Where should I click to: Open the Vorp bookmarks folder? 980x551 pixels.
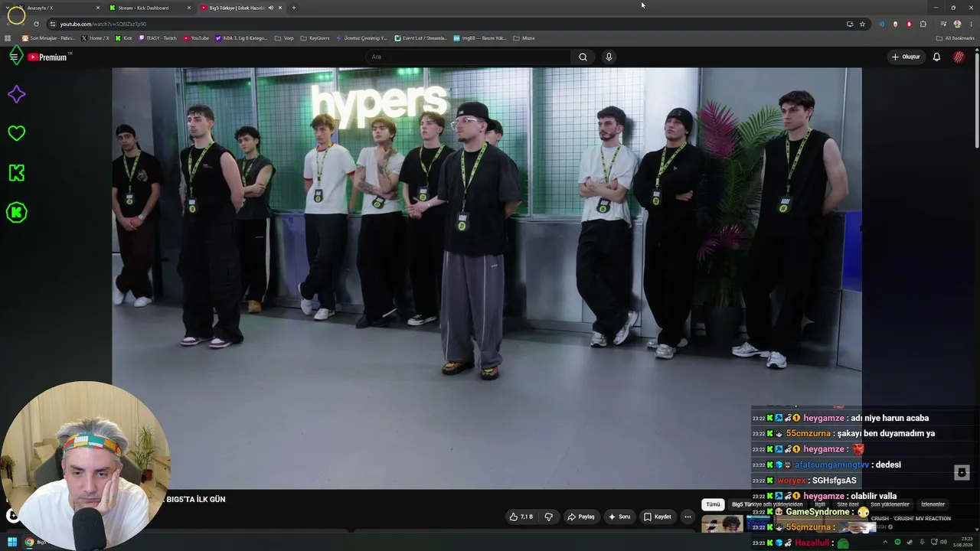[284, 38]
